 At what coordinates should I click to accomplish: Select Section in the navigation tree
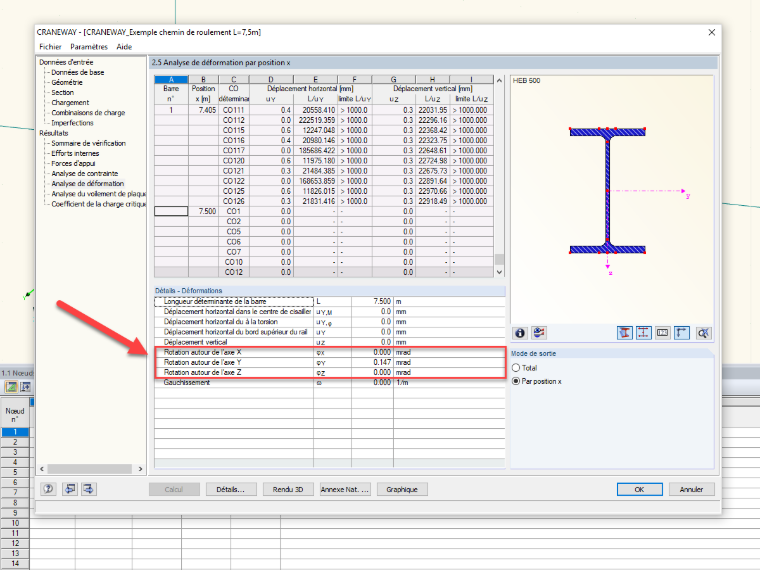point(63,93)
